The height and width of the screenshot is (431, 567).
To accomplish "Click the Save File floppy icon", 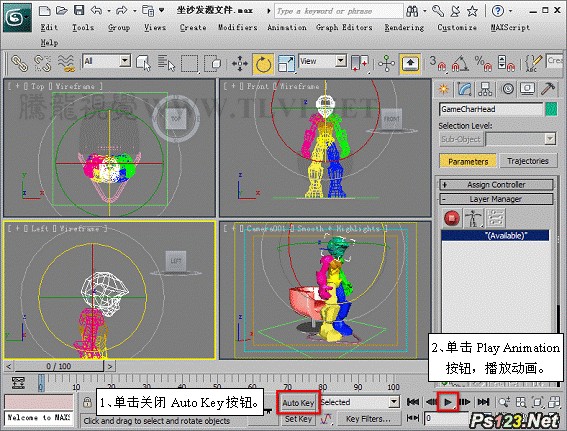I will point(79,10).
